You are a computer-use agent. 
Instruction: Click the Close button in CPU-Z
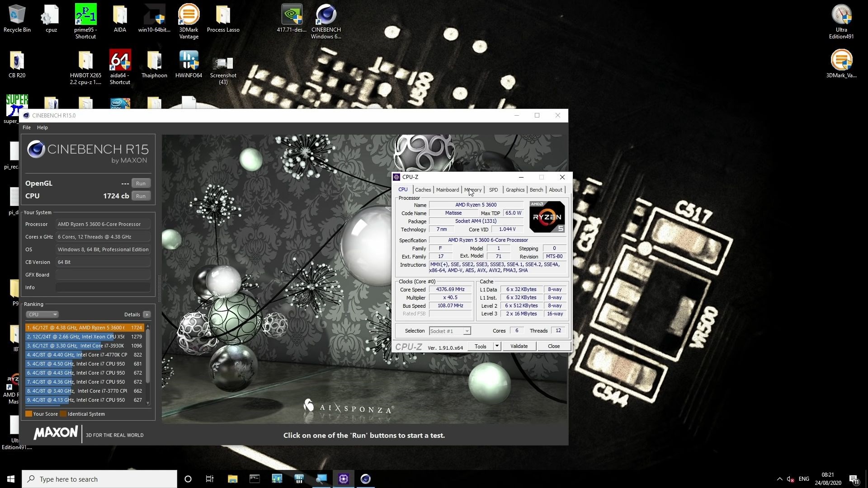[554, 347]
